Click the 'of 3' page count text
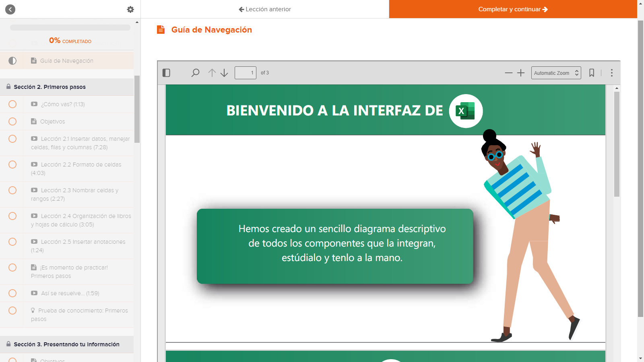644x362 pixels. pos(265,73)
